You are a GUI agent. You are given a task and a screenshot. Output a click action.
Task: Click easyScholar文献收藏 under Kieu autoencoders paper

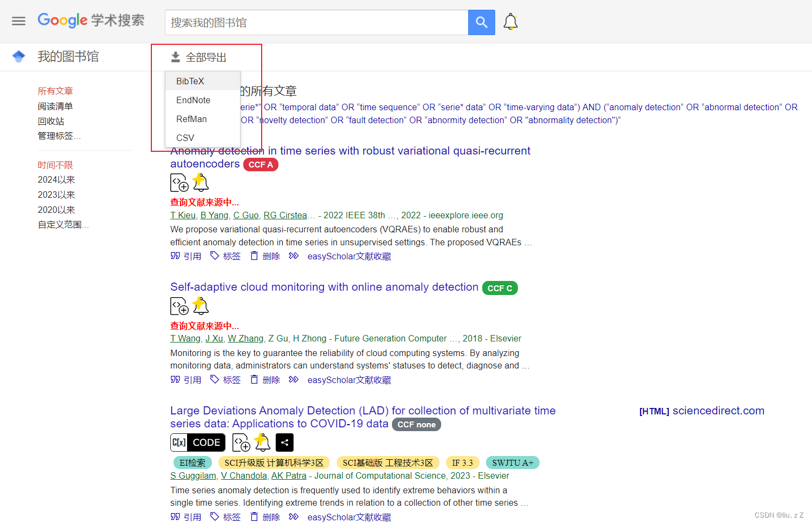[x=349, y=256]
